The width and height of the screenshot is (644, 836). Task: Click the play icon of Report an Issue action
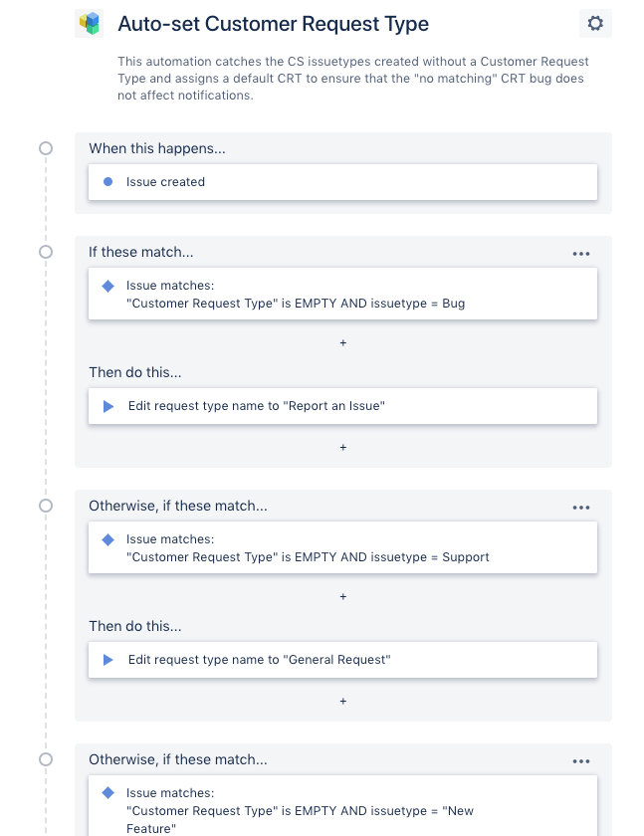(108, 406)
